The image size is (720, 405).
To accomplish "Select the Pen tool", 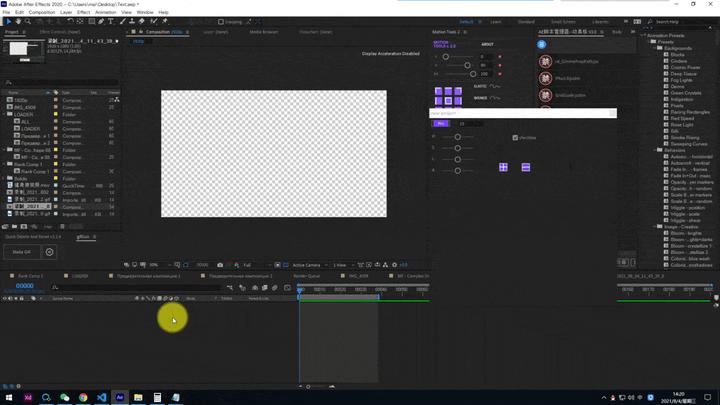I will point(100,21).
